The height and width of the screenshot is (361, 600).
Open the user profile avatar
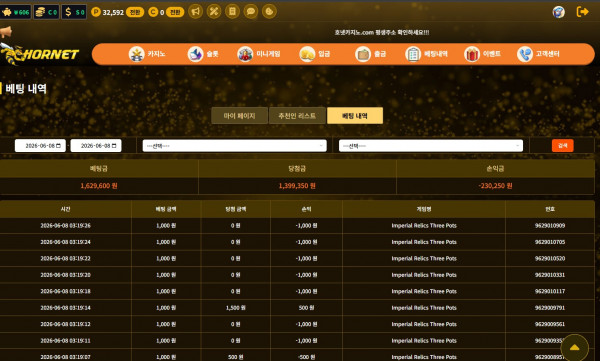[x=559, y=12]
